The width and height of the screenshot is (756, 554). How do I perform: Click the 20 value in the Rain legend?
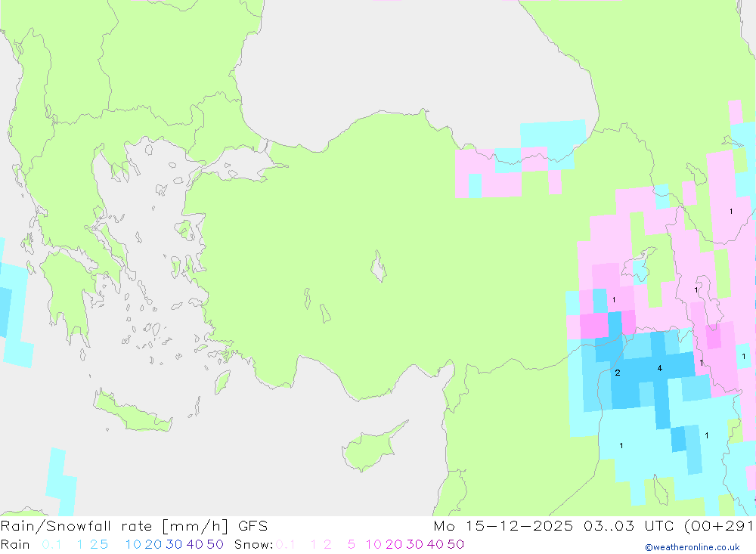(x=153, y=544)
